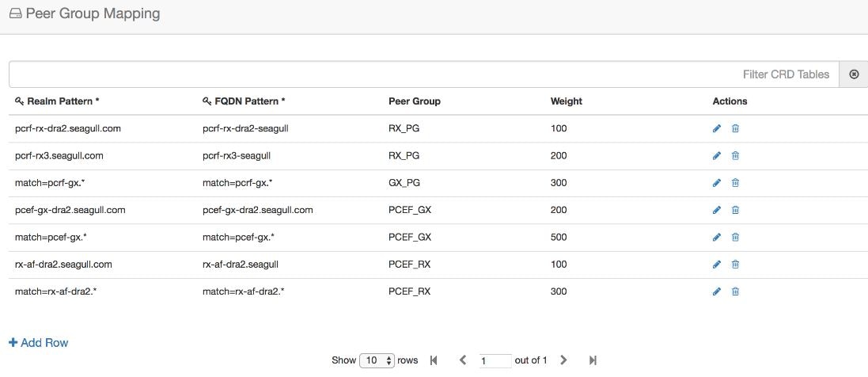This screenshot has width=868, height=377.
Task: Edit the pcrf-rx-dra2.seagull.com row with the pencil
Action: click(717, 128)
